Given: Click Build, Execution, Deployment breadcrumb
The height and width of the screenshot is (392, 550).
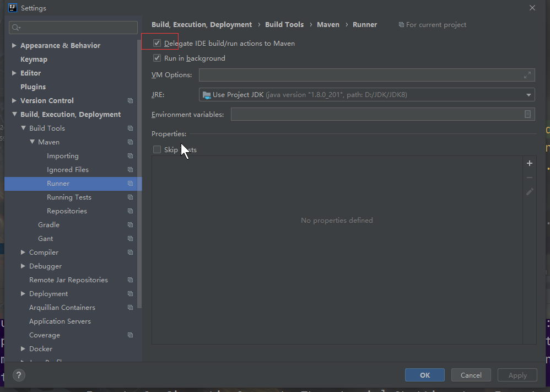Looking at the screenshot, I should point(202,25).
